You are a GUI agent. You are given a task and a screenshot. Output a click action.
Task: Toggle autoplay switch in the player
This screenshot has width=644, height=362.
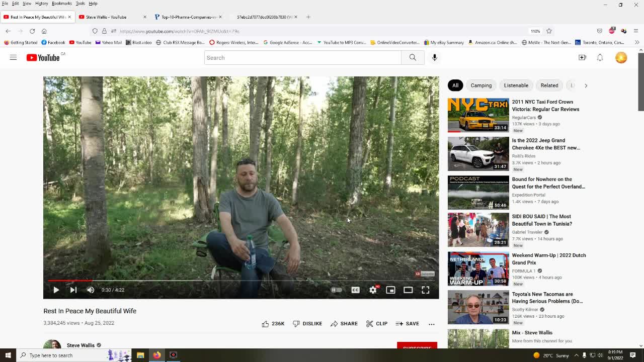point(336,290)
